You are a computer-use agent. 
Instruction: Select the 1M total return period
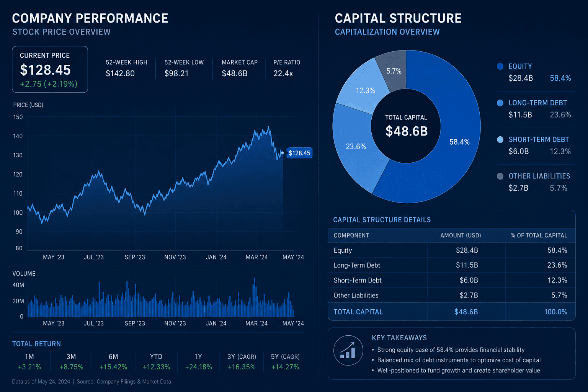tap(29, 362)
